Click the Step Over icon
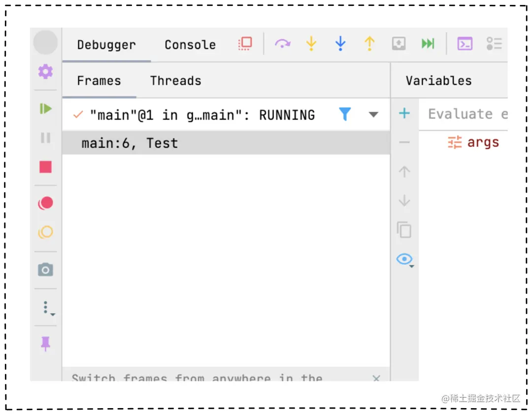Image resolution: width=532 pixels, height=415 pixels. [x=282, y=43]
